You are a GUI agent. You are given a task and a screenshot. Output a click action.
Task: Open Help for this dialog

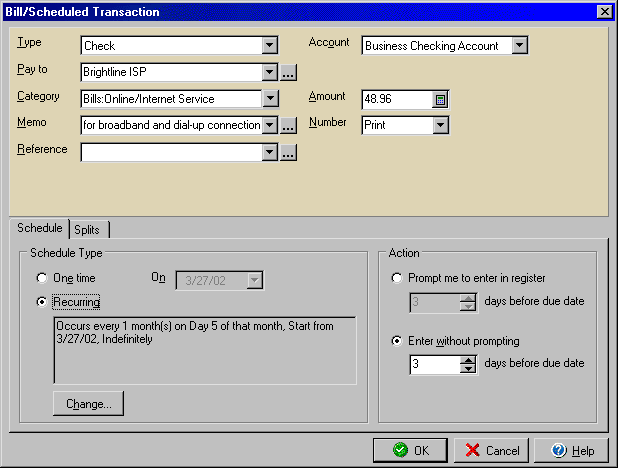tap(571, 450)
